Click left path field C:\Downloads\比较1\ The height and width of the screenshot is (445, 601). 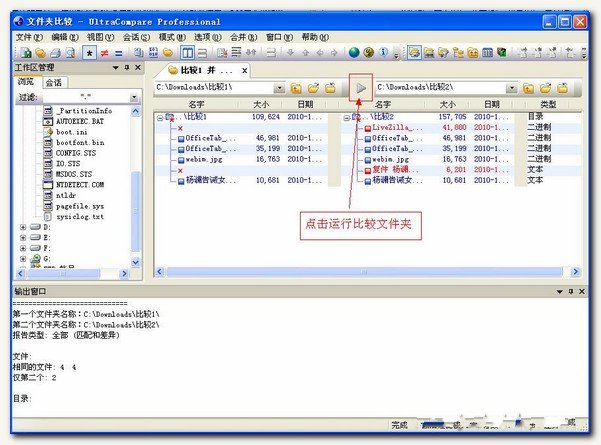215,87
